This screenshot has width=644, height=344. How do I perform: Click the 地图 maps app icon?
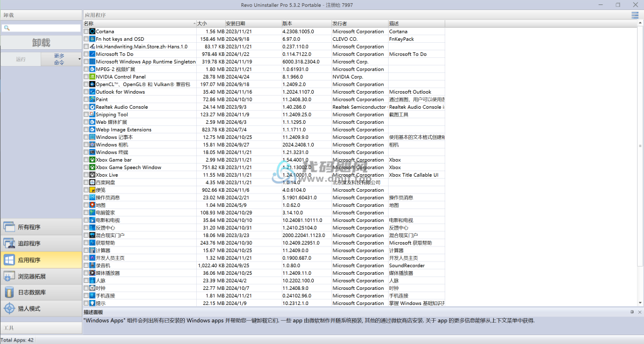pyautogui.click(x=92, y=205)
